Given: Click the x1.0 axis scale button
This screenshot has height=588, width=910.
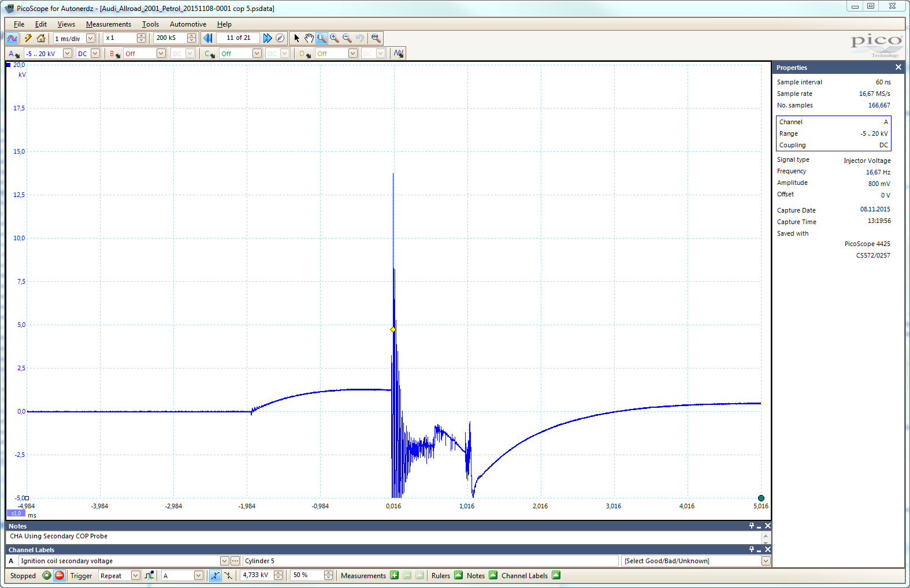Looking at the screenshot, I should [x=16, y=513].
